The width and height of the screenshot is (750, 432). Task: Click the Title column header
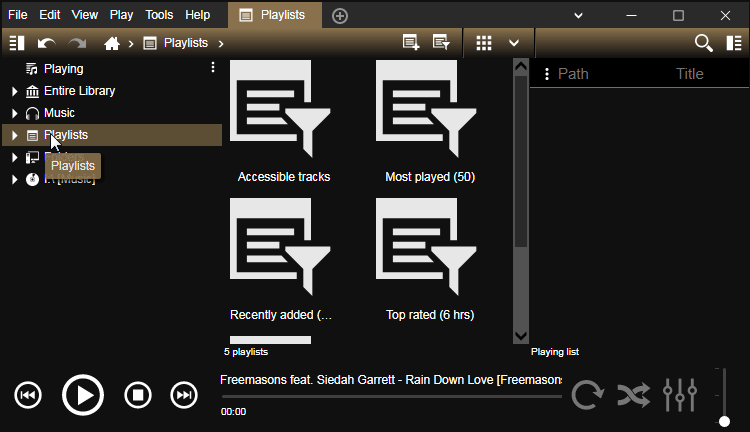(690, 74)
